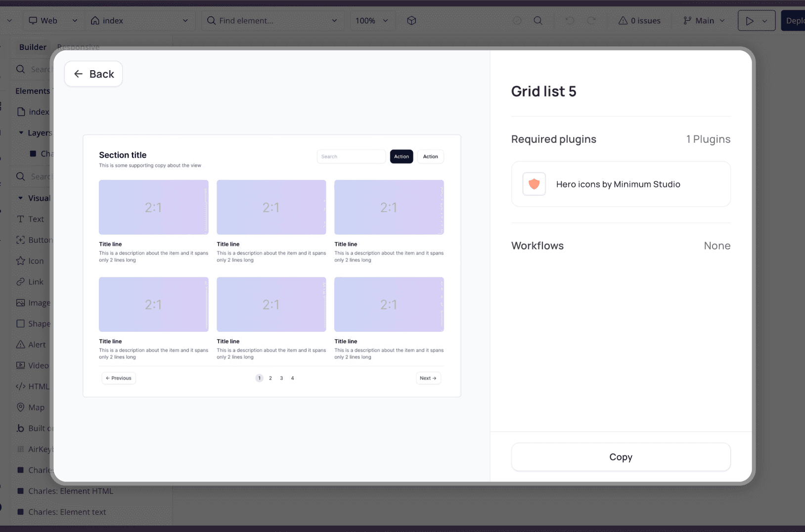Click the magnifier search icon in top bar

pyautogui.click(x=538, y=21)
